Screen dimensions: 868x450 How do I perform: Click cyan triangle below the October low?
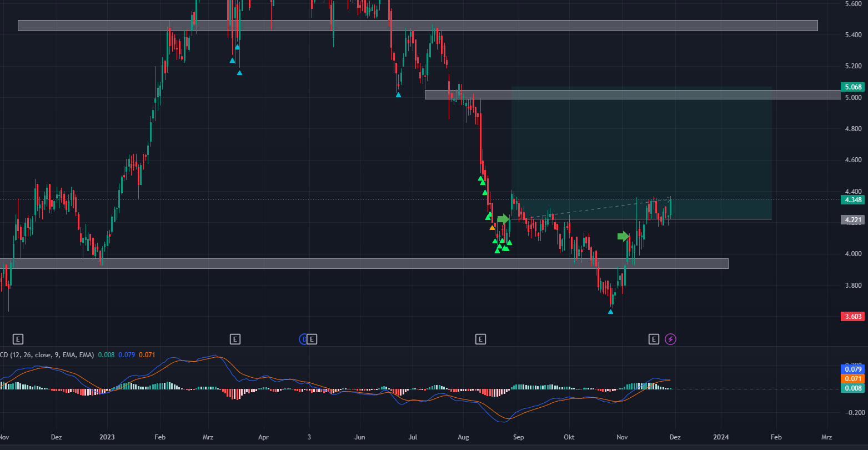click(610, 312)
